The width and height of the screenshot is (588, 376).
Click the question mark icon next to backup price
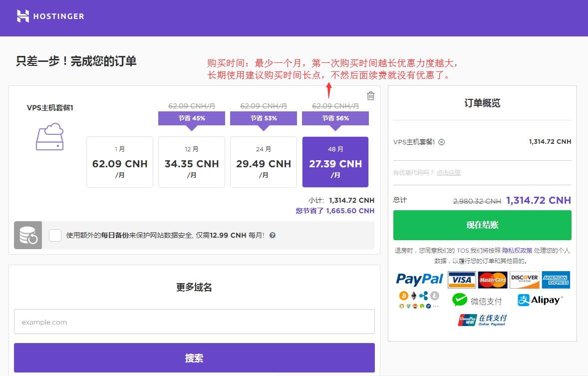tap(272, 235)
